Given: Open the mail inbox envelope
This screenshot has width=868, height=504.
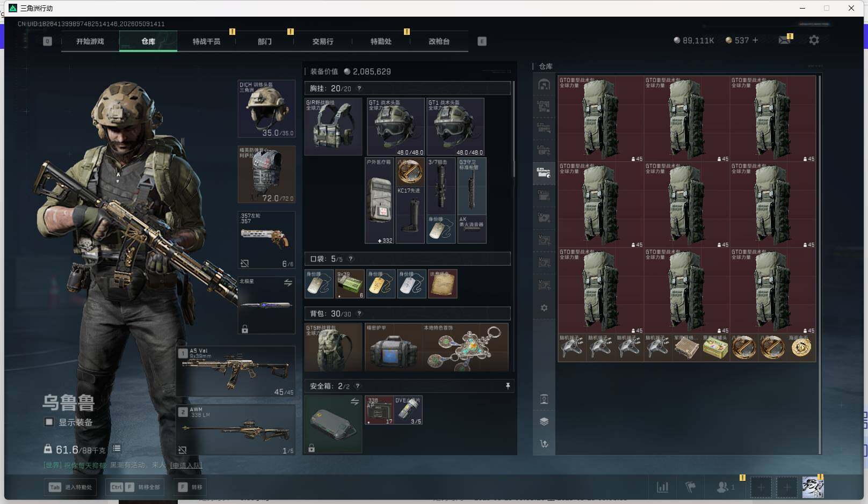Looking at the screenshot, I should (x=785, y=40).
